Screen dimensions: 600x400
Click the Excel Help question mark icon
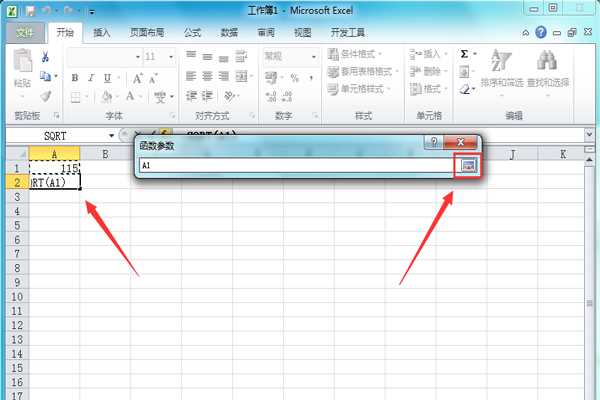point(541,33)
